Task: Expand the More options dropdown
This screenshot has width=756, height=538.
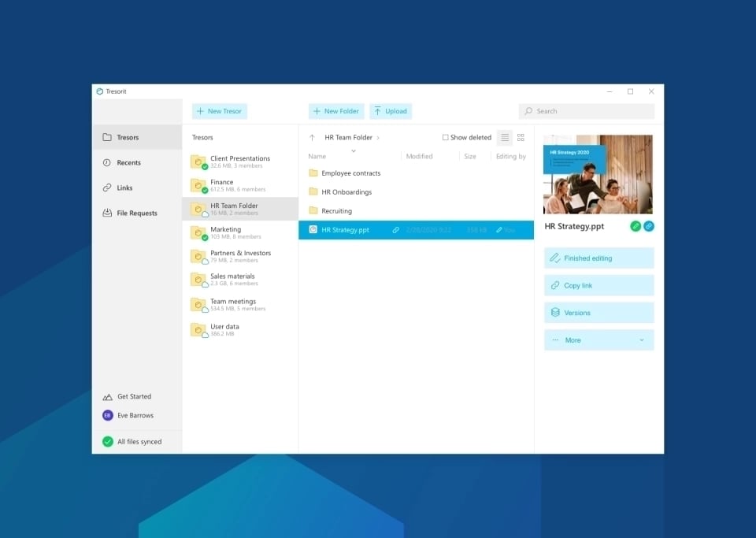Action: [x=598, y=339]
